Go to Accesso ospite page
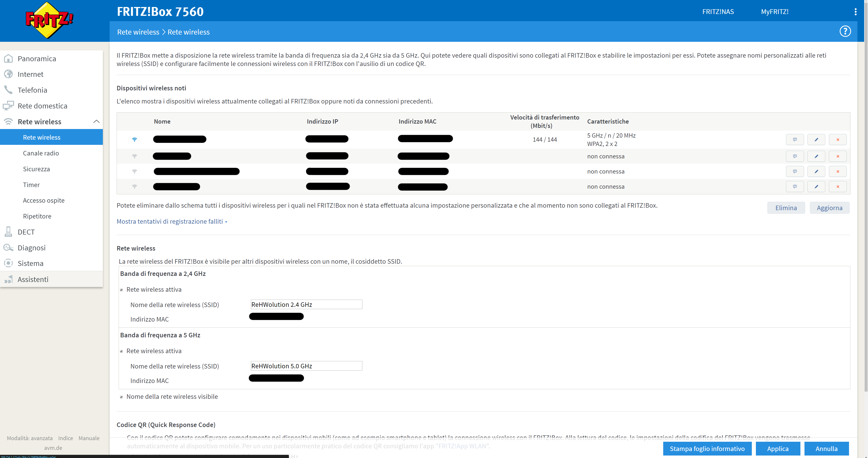This screenshot has width=868, height=458. 43,200
